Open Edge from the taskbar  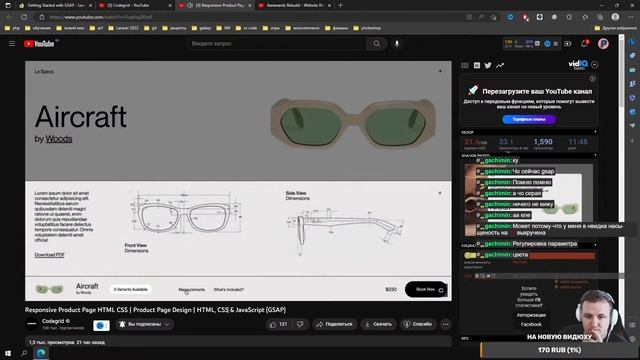pyautogui.click(x=41, y=353)
